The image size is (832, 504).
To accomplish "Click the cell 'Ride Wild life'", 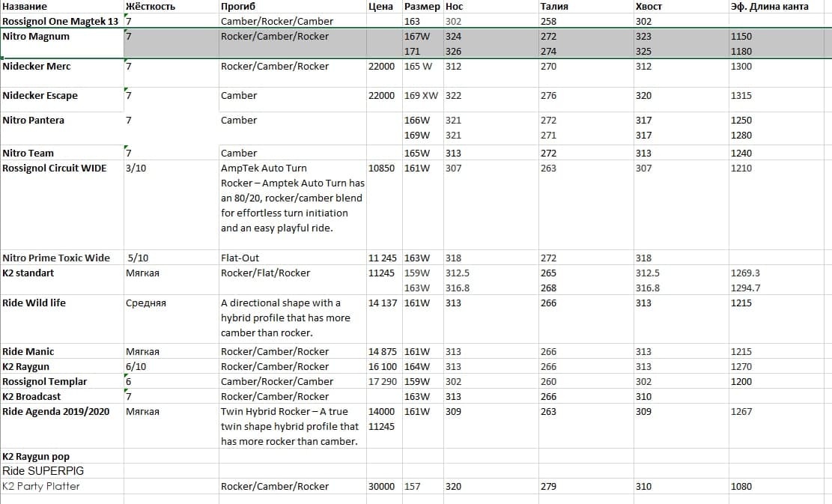I will click(x=62, y=319).
